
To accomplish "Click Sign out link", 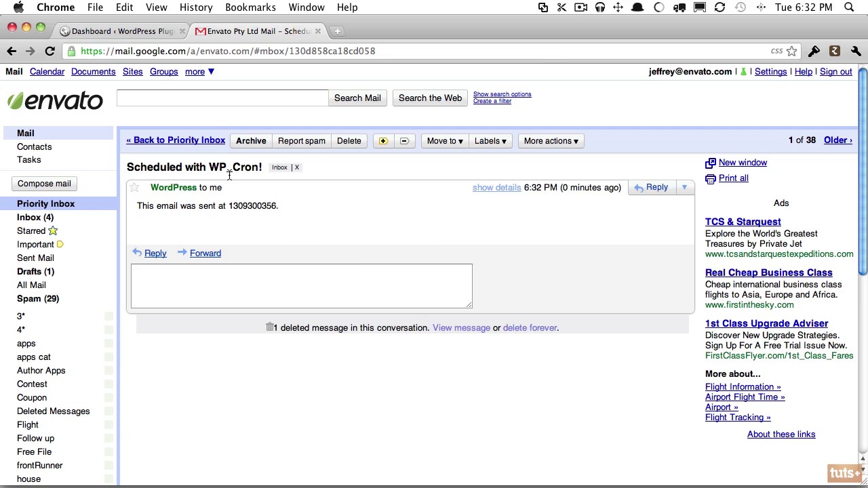I will point(836,72).
